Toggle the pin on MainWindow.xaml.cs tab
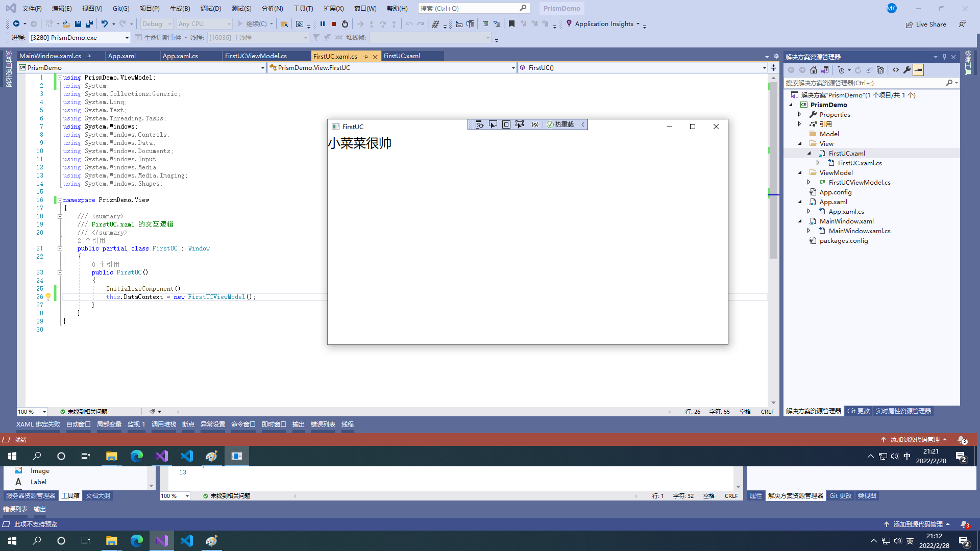 tap(89, 56)
